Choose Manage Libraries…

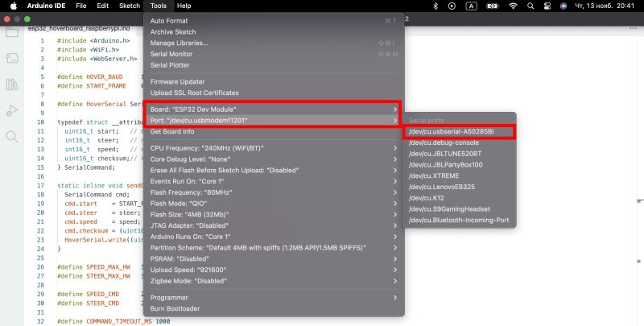(274, 43)
